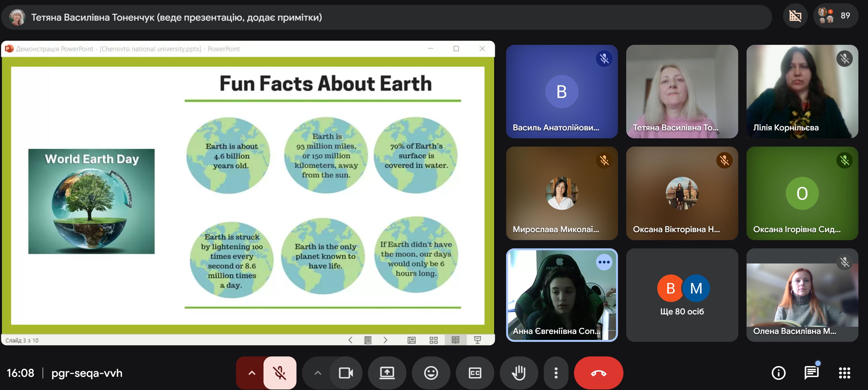The height and width of the screenshot is (390, 868).
Task: Unmute the microphone button
Action: click(x=280, y=373)
